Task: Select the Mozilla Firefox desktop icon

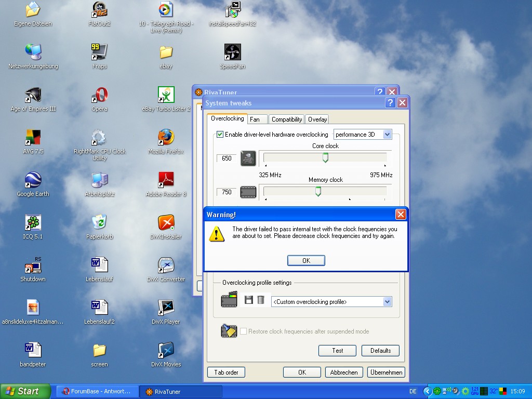Action: [166, 141]
